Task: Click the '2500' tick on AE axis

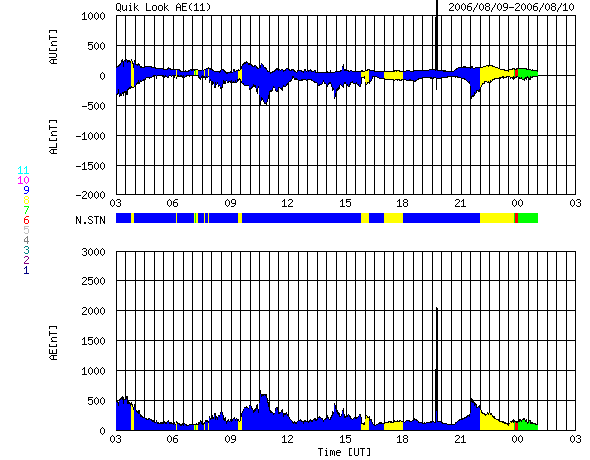Action: (93, 281)
